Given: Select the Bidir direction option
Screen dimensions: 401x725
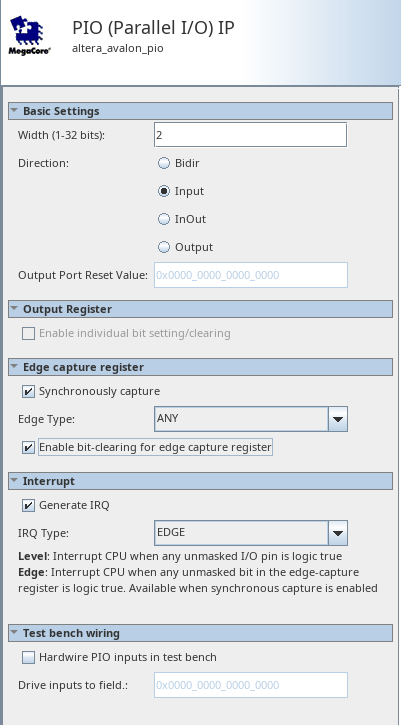Looking at the screenshot, I should [x=164, y=163].
